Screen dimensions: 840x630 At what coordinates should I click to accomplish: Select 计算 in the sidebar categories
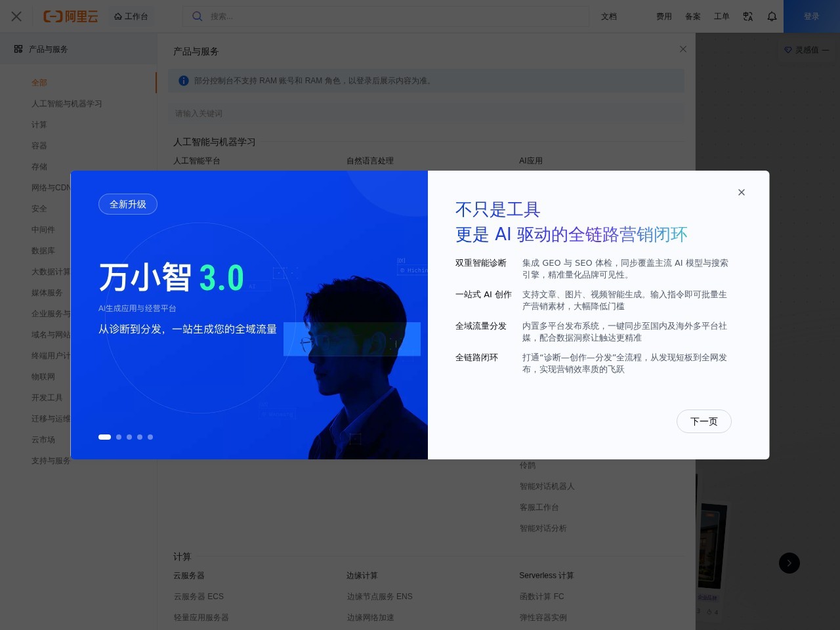[x=39, y=125]
